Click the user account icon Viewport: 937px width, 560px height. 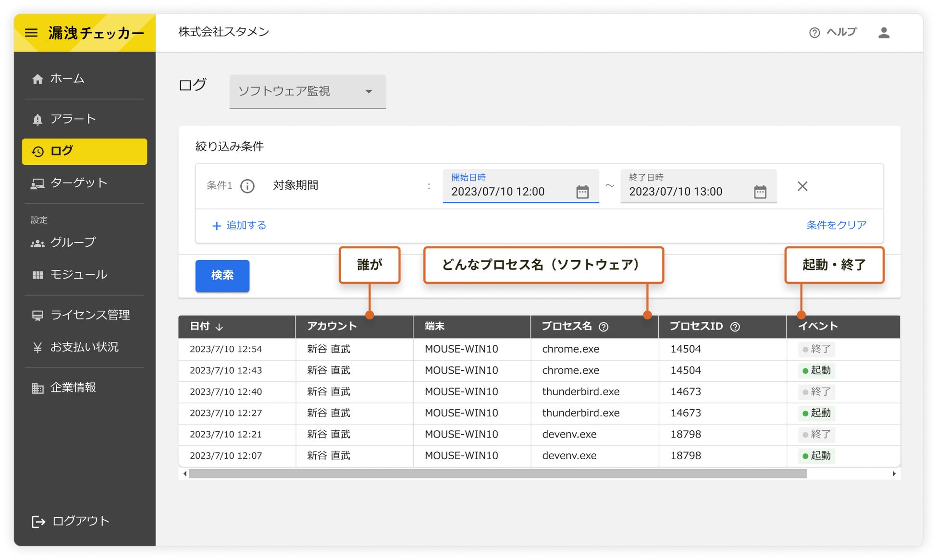pos(883,33)
